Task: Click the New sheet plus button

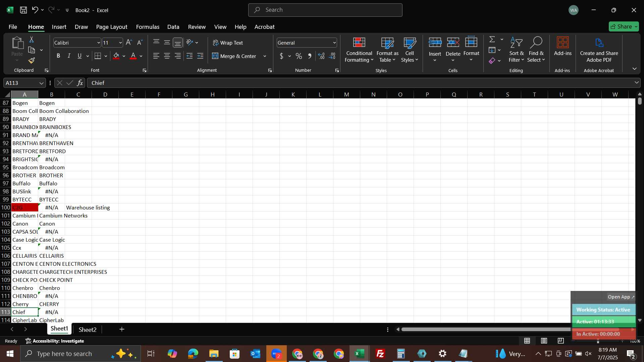Action: pos(122,329)
